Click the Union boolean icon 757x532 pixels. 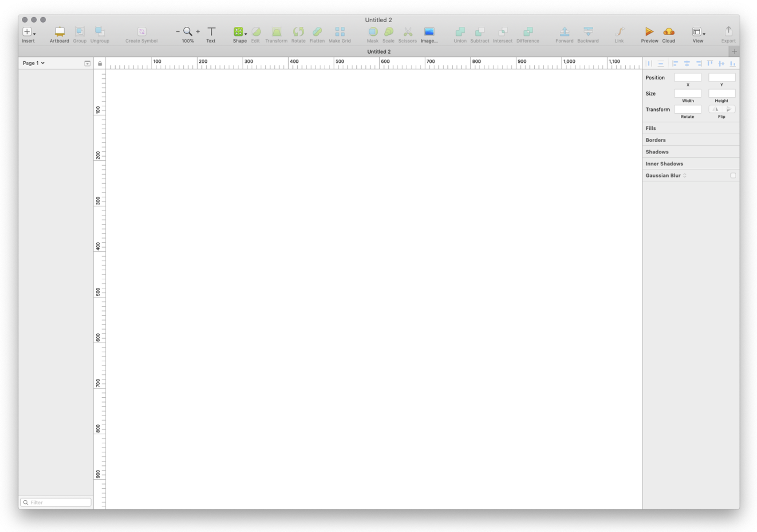460,32
